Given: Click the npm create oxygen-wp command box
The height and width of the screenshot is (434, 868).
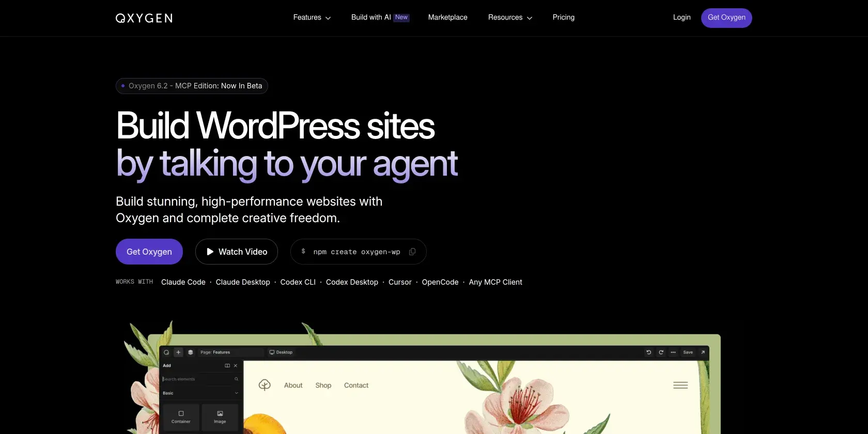Looking at the screenshot, I should 359,252.
